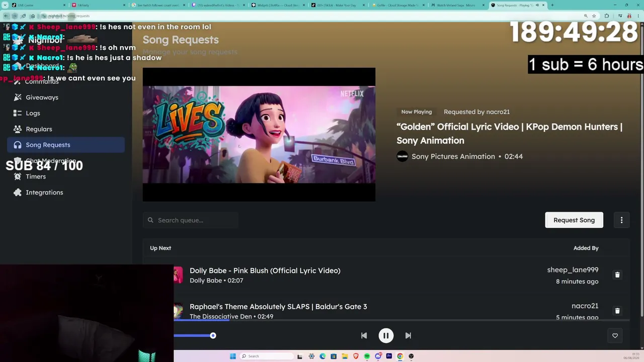
Task: Click the "Now Playing" badge
Action: 417,112
